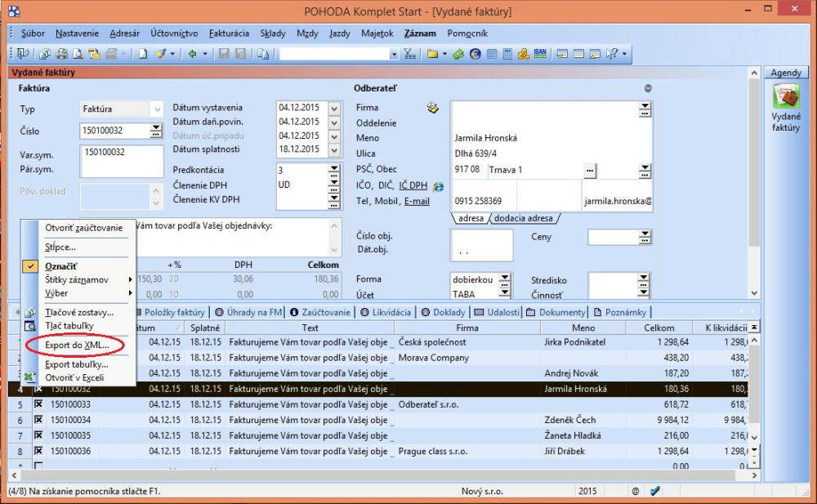This screenshot has width=817, height=504.
Task: Click the form's vertical scrollbar down arrow
Action: coord(754,293)
